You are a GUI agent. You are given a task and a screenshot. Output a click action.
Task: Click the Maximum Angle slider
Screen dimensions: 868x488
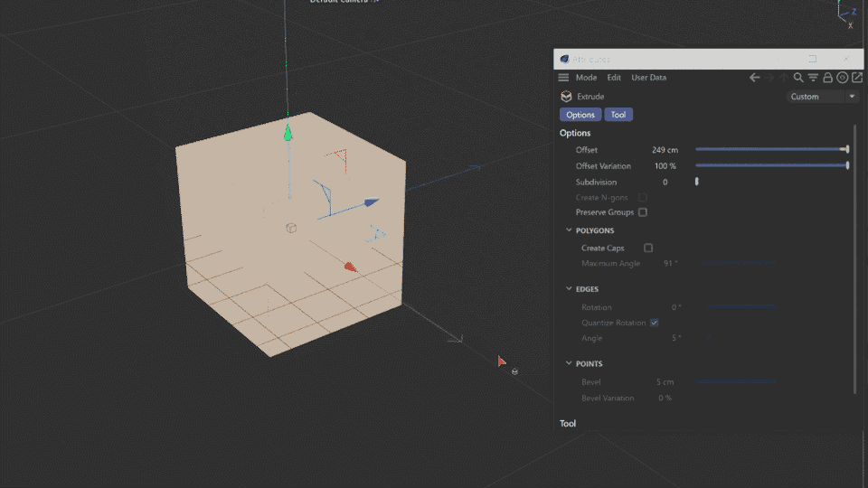coord(738,263)
